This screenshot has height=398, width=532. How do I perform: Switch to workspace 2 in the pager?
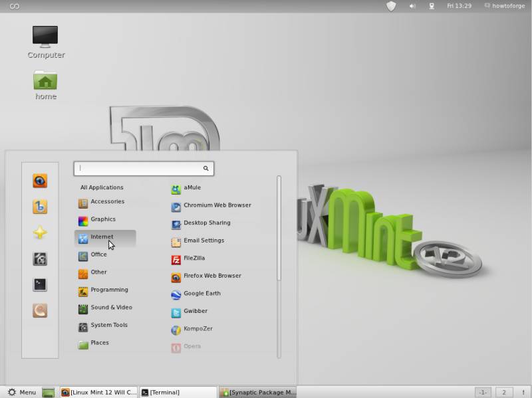504,393
